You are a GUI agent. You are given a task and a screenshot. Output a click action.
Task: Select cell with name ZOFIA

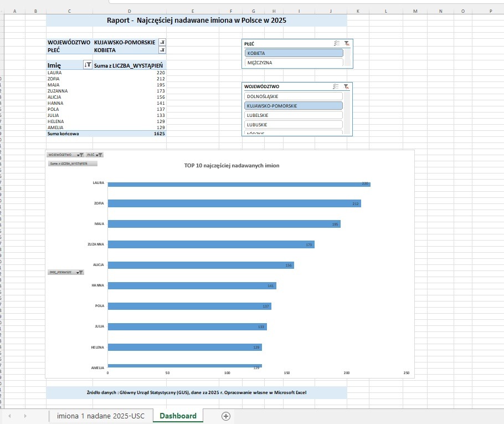[x=69, y=79]
